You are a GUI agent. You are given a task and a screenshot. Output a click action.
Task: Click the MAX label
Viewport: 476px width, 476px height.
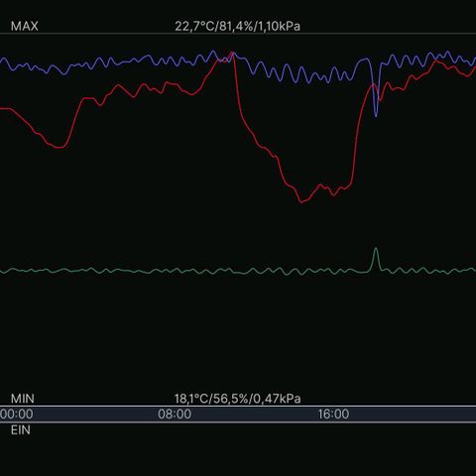coord(25,26)
